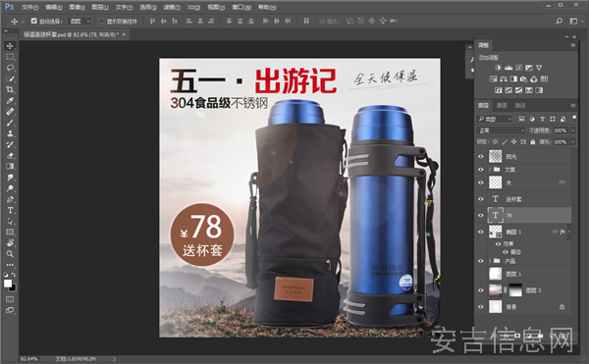This screenshot has height=364, width=589.
Task: Toggle the Auto-Select checkbox
Action: (x=33, y=21)
